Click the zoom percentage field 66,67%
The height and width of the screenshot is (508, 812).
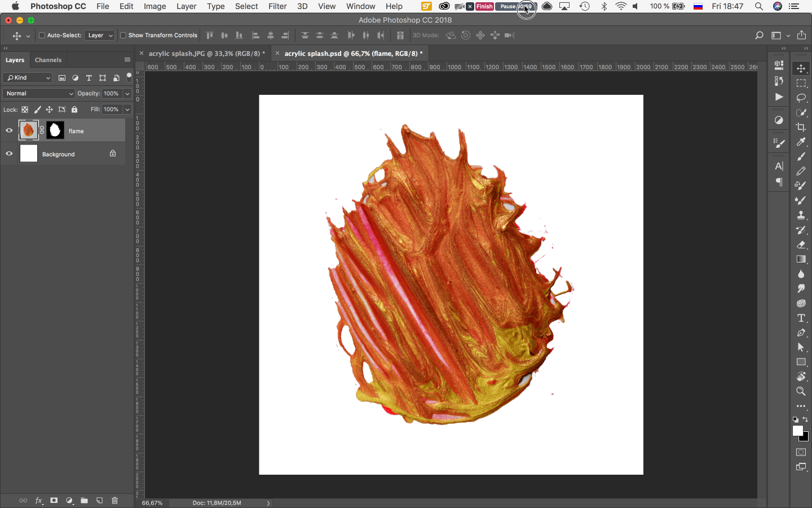152,503
